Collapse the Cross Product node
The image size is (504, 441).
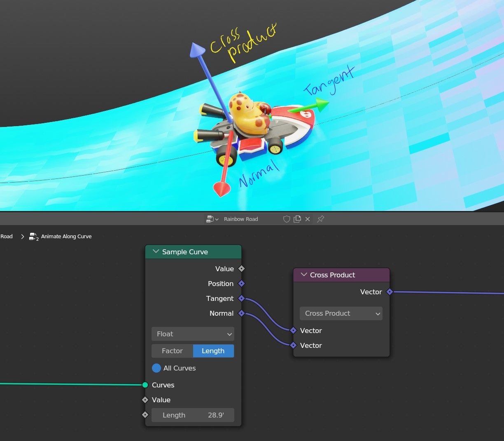[304, 275]
